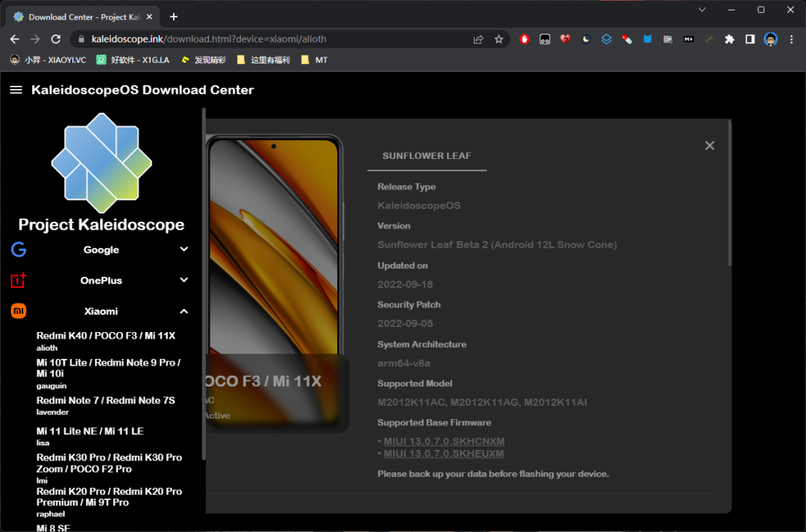Open a new browser tab

174,16
